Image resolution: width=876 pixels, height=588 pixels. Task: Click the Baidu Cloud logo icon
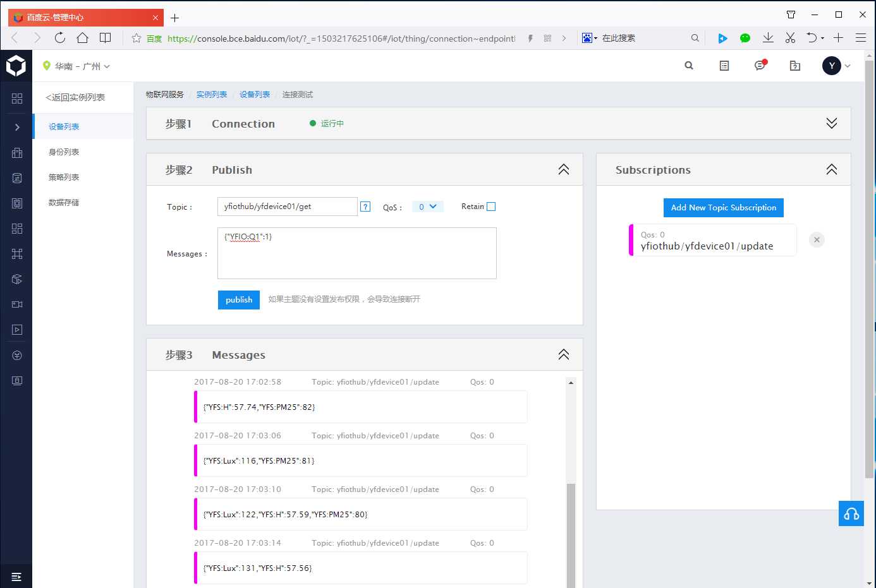[16, 66]
